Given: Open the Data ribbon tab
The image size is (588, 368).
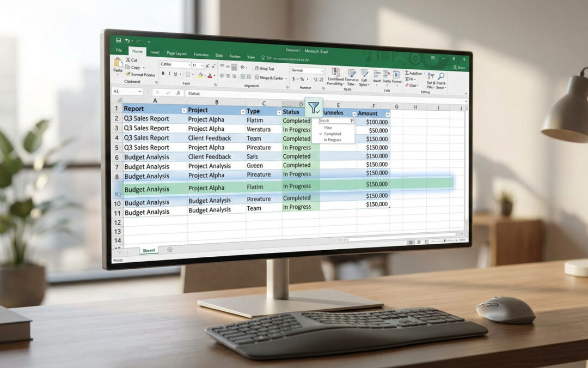Looking at the screenshot, I should [219, 56].
